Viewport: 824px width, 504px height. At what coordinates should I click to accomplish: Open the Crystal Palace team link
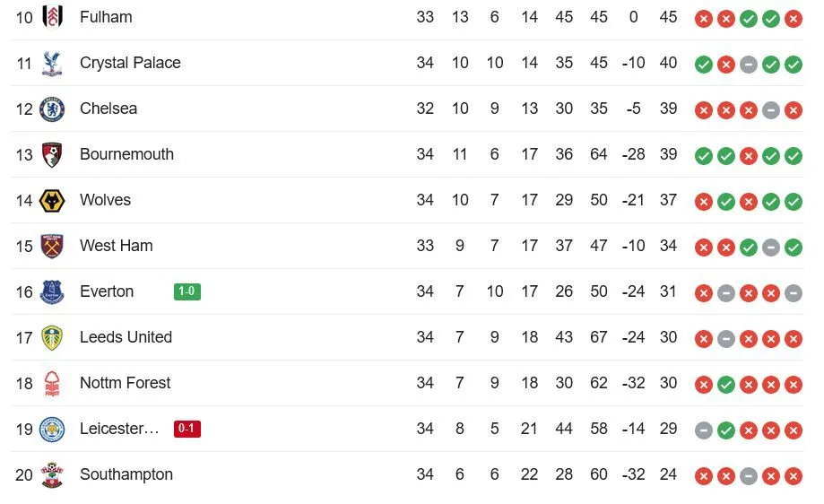coord(130,63)
